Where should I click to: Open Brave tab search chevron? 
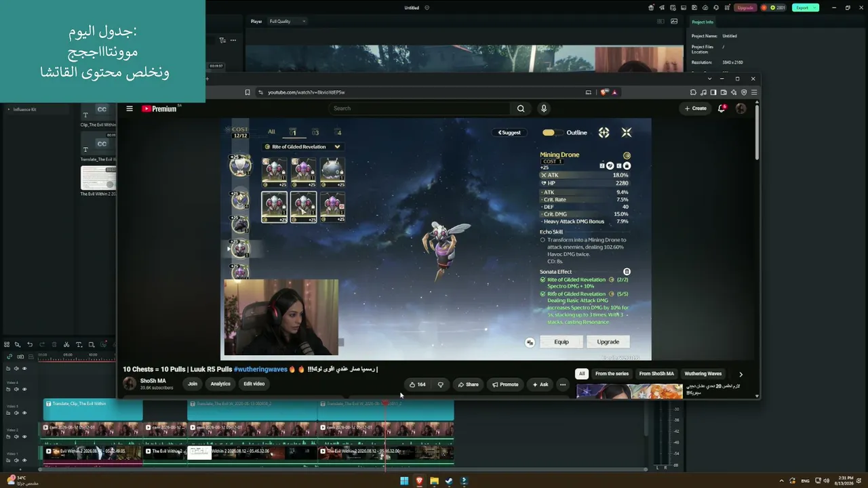tap(709, 79)
